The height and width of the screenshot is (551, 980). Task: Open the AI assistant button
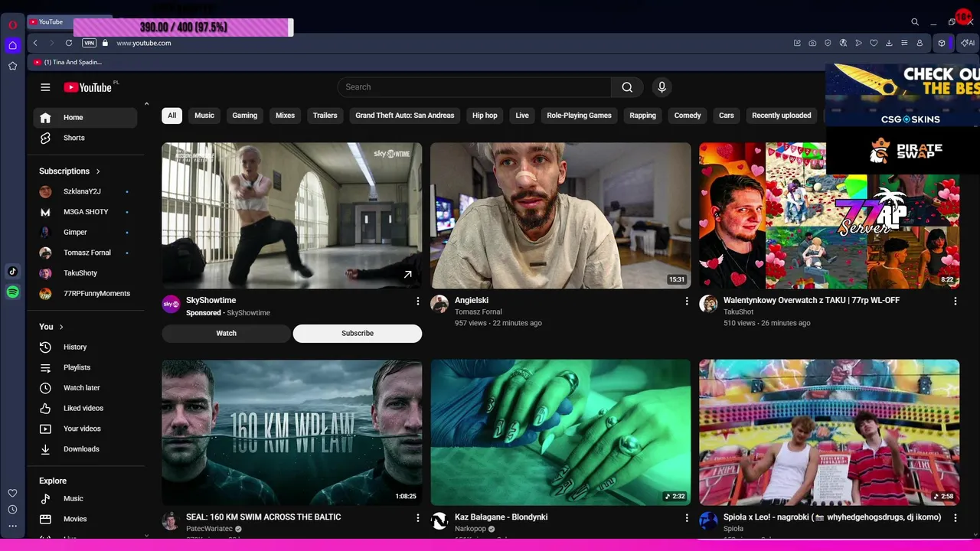coord(968,43)
